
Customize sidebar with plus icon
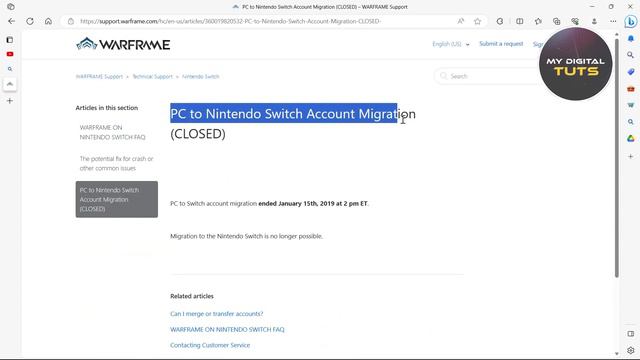point(631,156)
